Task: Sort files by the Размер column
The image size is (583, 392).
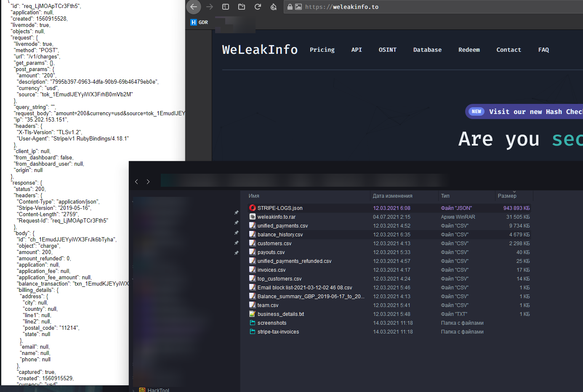Action: coord(507,196)
